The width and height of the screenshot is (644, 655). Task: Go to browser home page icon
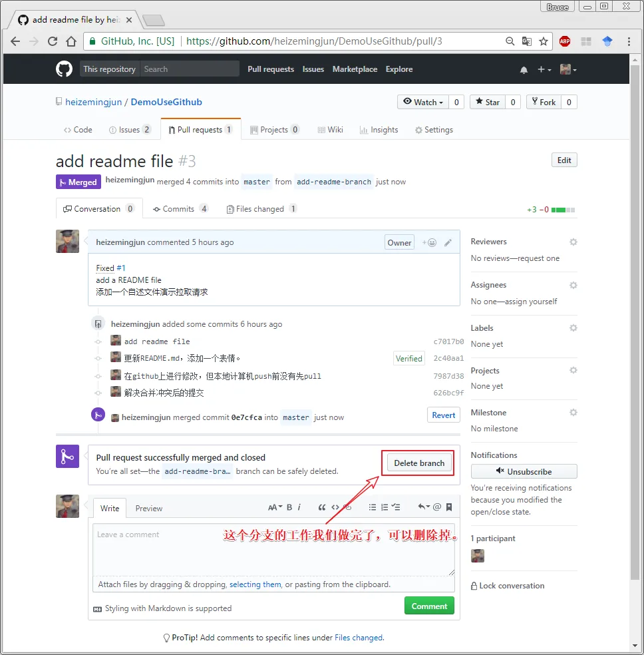tap(71, 41)
